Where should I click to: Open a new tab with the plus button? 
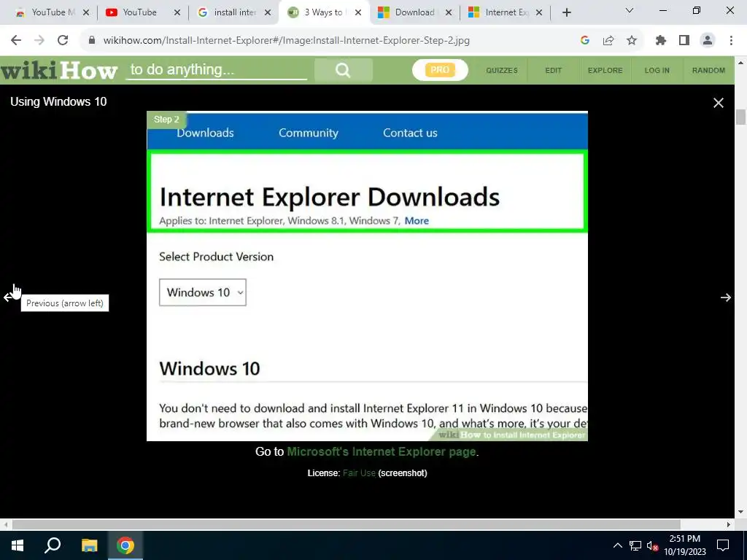tap(566, 13)
